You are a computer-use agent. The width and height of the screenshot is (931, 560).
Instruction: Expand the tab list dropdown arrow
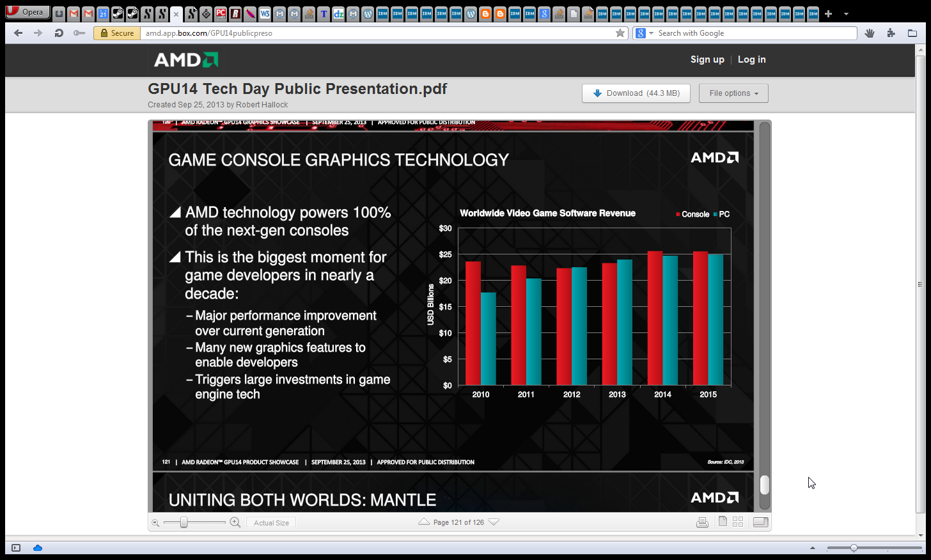(846, 13)
